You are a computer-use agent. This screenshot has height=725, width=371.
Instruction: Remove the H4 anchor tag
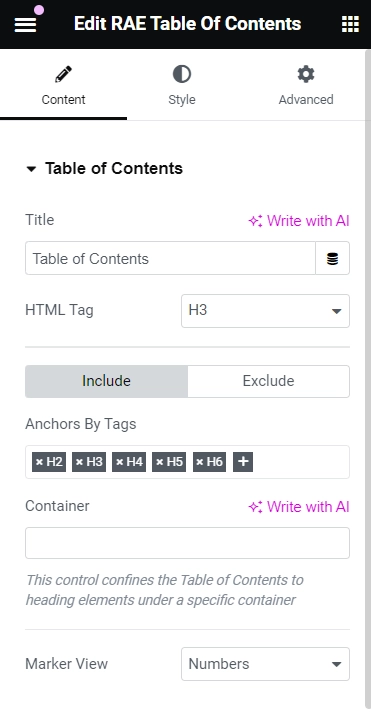click(x=119, y=462)
